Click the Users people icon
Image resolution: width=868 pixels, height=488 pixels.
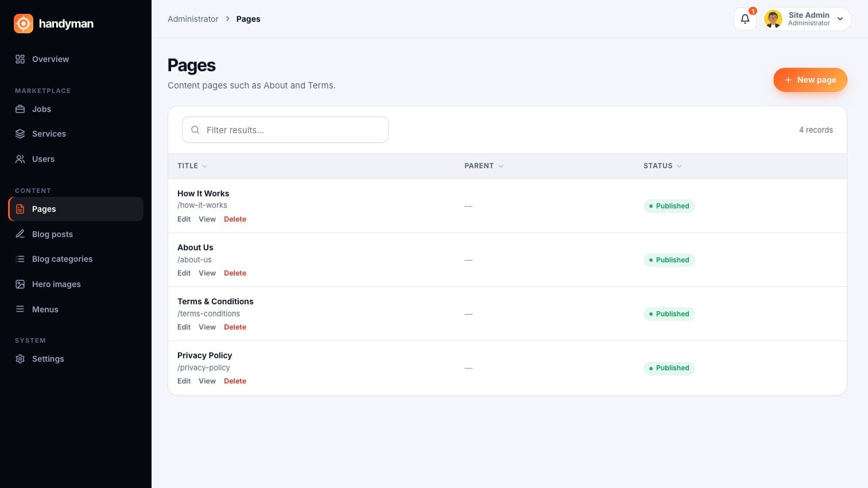pyautogui.click(x=20, y=159)
